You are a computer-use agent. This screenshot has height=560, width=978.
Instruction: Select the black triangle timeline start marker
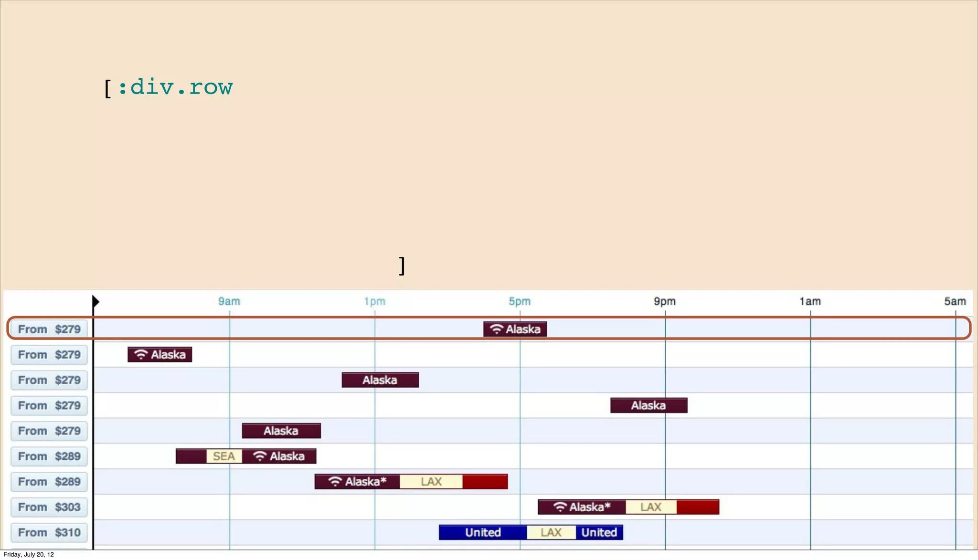click(96, 301)
